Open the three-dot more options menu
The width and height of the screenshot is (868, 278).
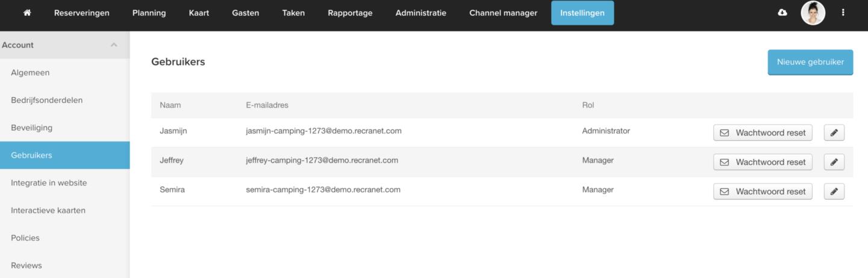(x=843, y=13)
